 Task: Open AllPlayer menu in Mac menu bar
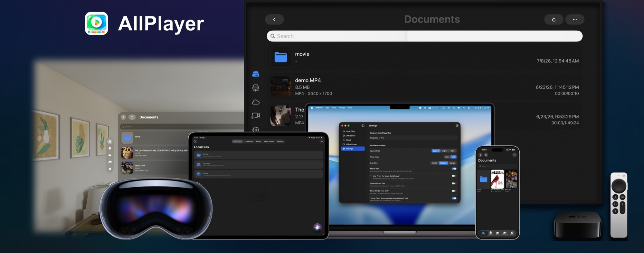tap(319, 108)
